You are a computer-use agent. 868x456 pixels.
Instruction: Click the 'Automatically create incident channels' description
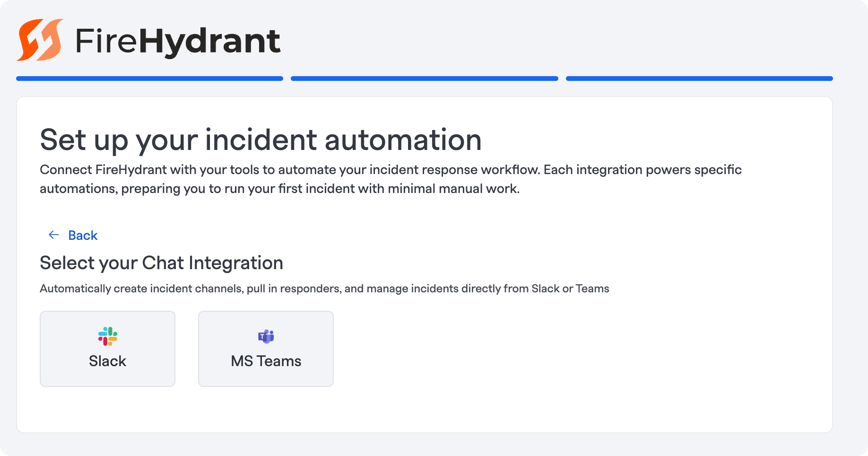[324, 289]
